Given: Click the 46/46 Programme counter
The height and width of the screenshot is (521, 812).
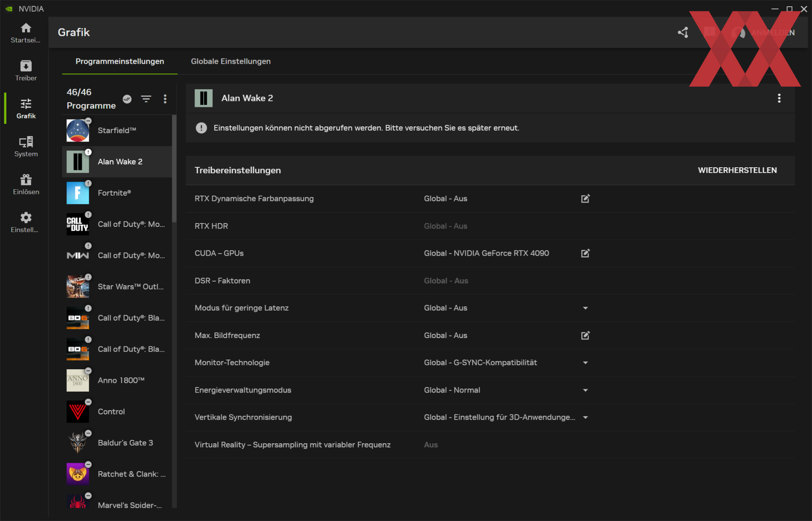Looking at the screenshot, I should tap(91, 99).
